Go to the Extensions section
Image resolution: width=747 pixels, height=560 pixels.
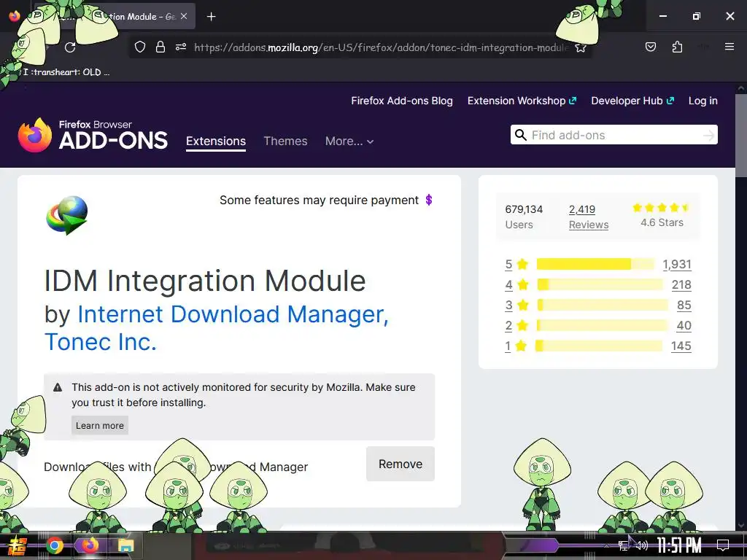click(x=216, y=141)
